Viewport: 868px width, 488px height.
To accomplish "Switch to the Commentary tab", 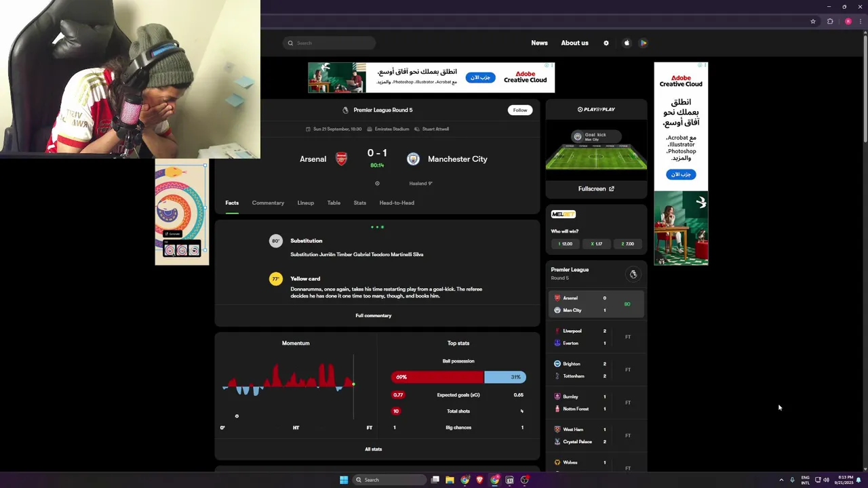I will click(x=268, y=203).
